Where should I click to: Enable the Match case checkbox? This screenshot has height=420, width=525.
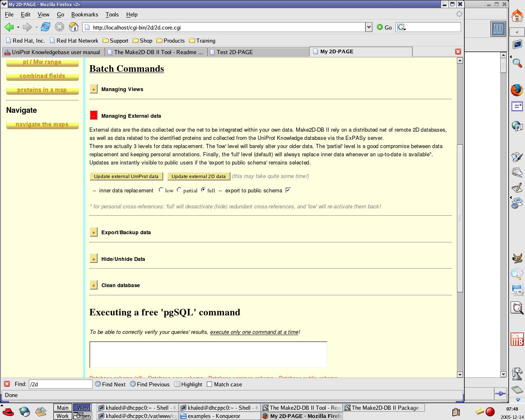pyautogui.click(x=210, y=384)
